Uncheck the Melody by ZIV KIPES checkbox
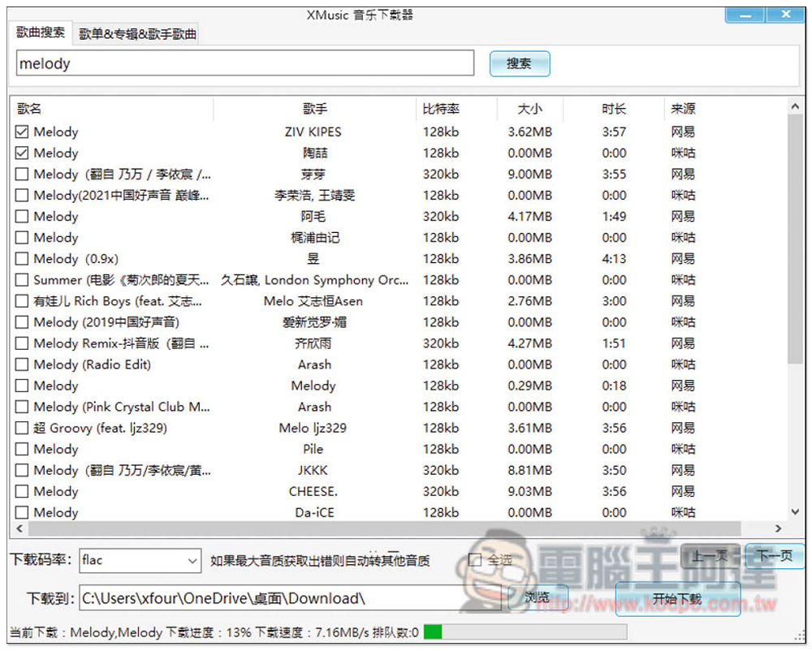Screen dimensions: 812x651 pos(22,131)
